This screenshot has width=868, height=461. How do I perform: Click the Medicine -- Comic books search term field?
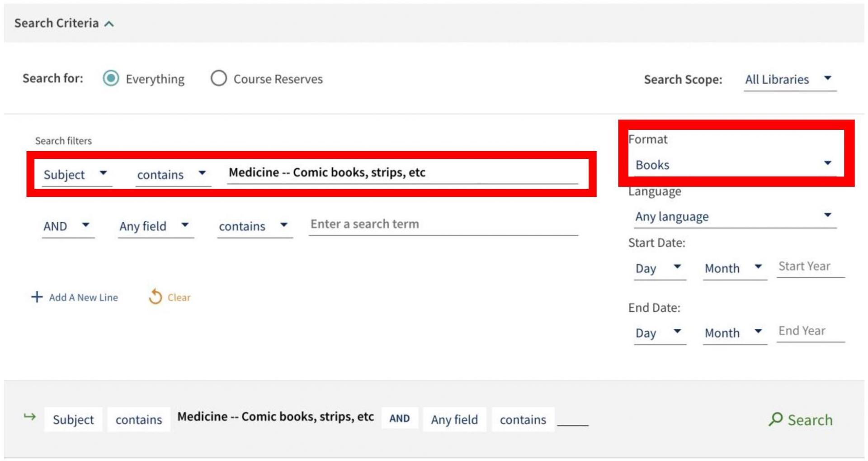tap(402, 173)
